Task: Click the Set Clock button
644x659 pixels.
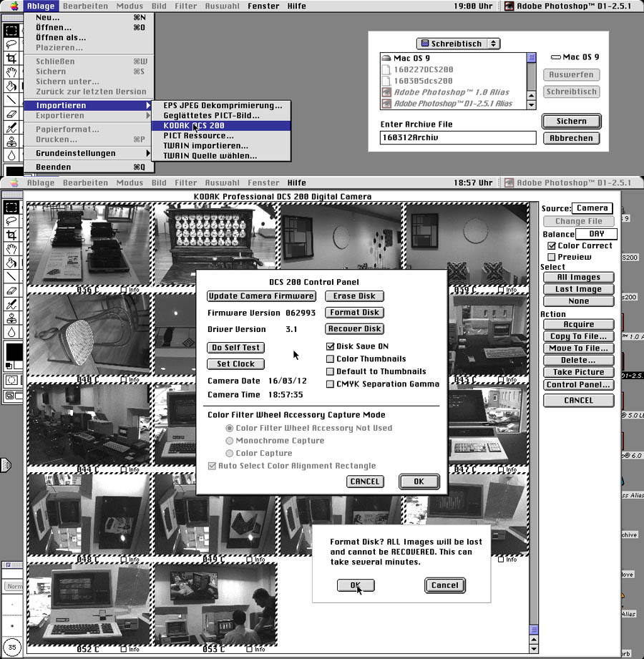Action: click(x=236, y=364)
